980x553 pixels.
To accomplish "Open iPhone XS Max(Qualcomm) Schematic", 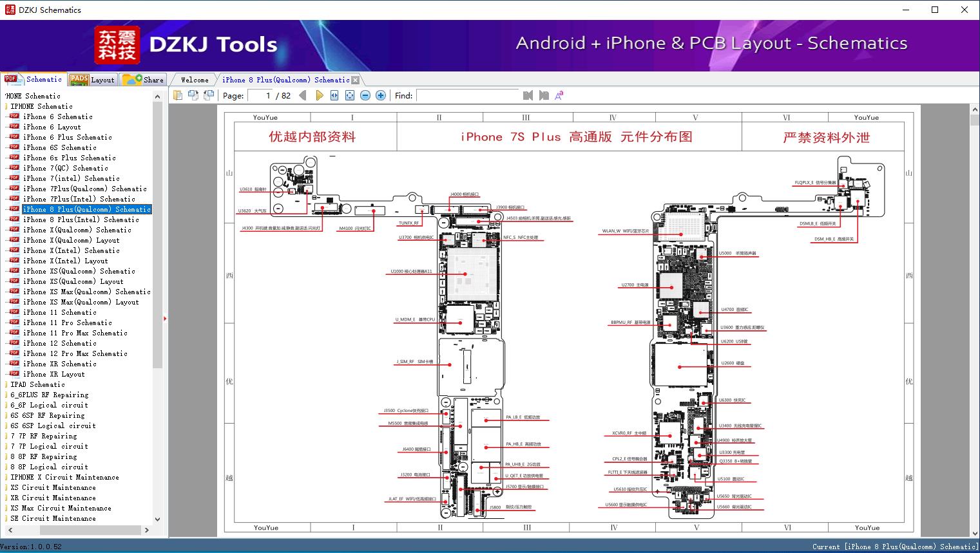I will coord(86,292).
